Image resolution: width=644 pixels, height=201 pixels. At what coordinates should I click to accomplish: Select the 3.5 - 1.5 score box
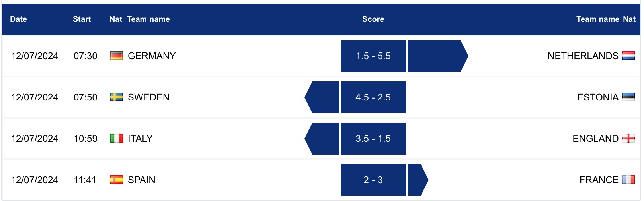[373, 139]
